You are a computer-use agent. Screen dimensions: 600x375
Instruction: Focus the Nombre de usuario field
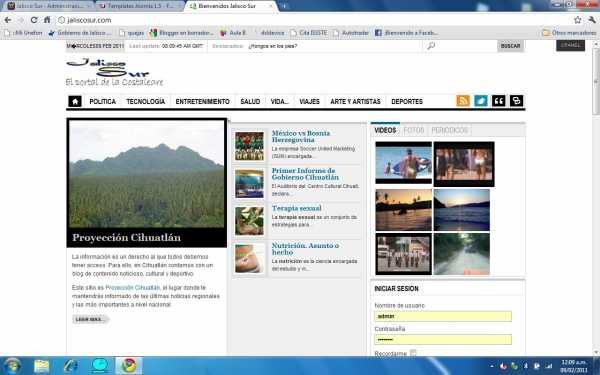[x=443, y=316]
